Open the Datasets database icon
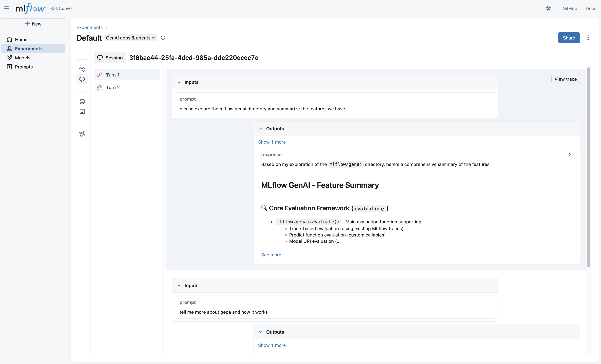The image size is (601, 364). (82, 102)
